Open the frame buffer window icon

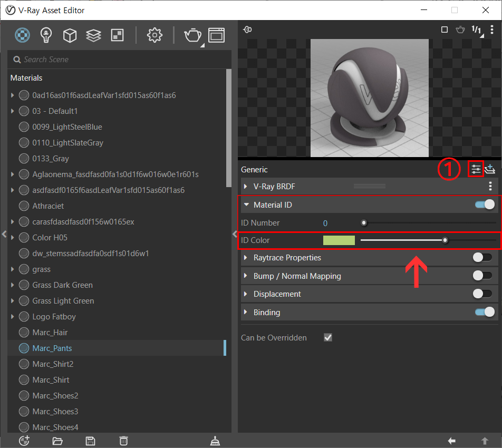click(x=216, y=35)
